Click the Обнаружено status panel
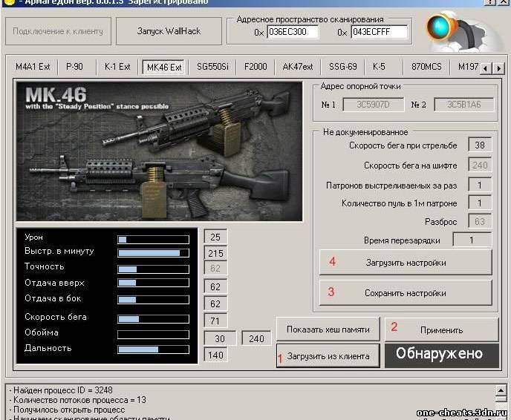Viewport: 511px width, 420px height. click(x=442, y=355)
